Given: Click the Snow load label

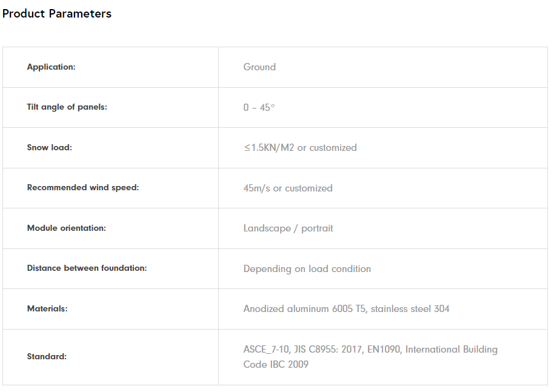Looking at the screenshot, I should coord(49,148).
